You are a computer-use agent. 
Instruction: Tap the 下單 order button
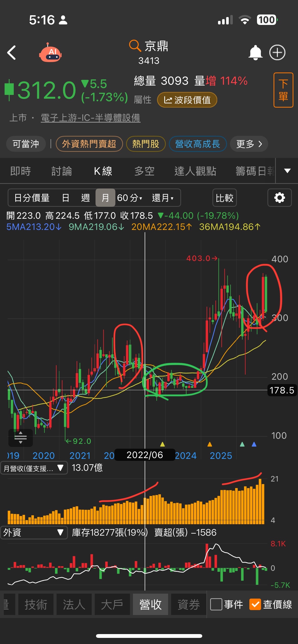(283, 90)
